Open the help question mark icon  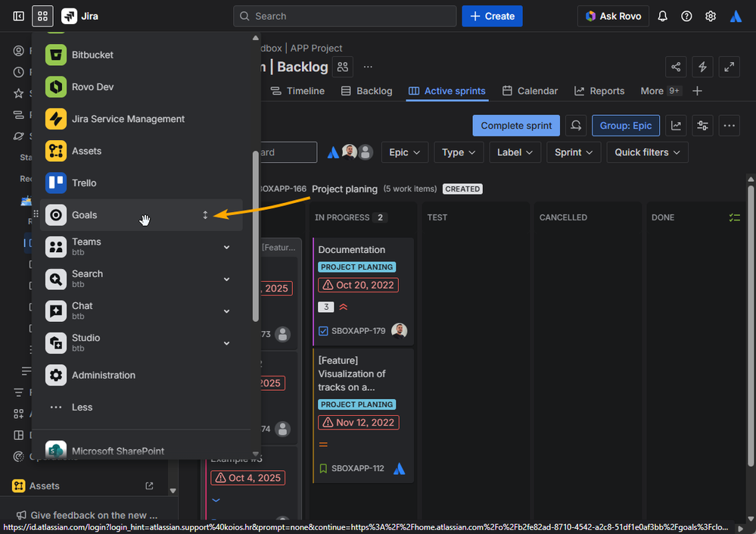(x=686, y=17)
